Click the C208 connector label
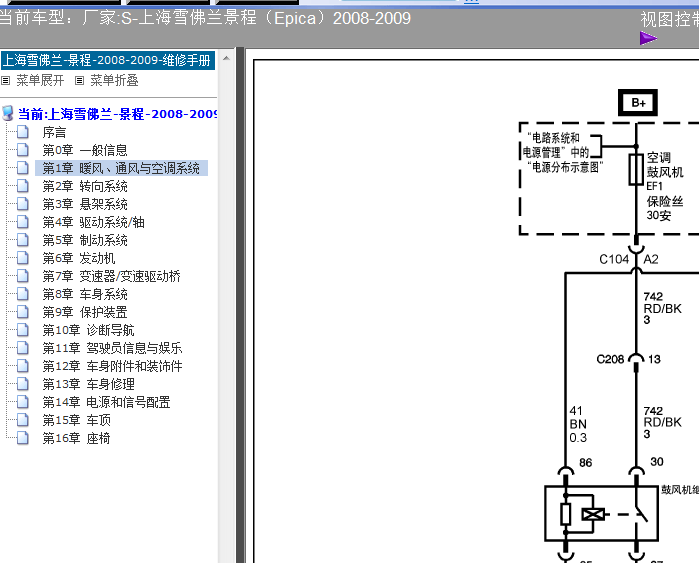The height and width of the screenshot is (563, 699). [610, 359]
